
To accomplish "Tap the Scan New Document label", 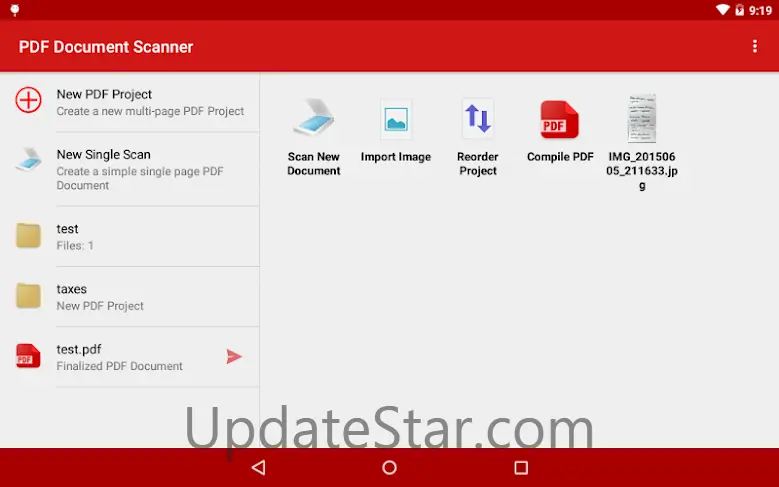I will click(313, 163).
